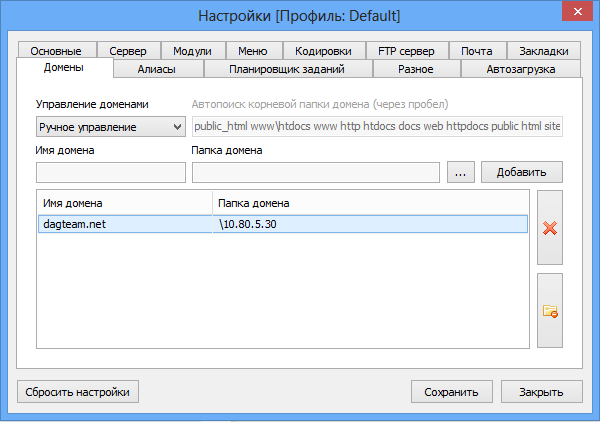This screenshot has width=600, height=422.
Task: Go to the Меню tab
Action: click(253, 51)
